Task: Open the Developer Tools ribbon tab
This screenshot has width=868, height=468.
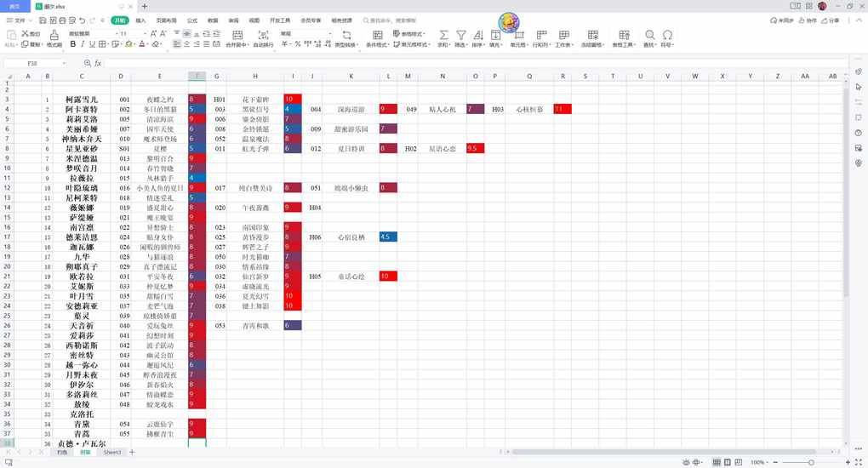Action: pyautogui.click(x=280, y=20)
